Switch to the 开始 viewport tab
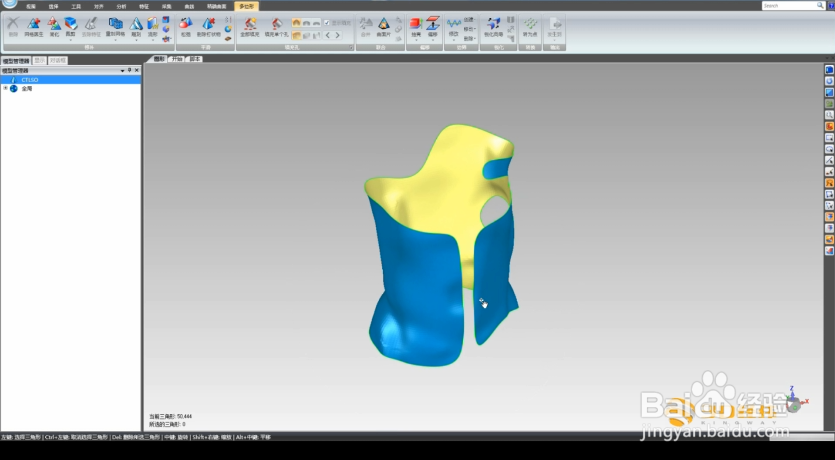Viewport: 835px width, 460px height. click(x=177, y=59)
